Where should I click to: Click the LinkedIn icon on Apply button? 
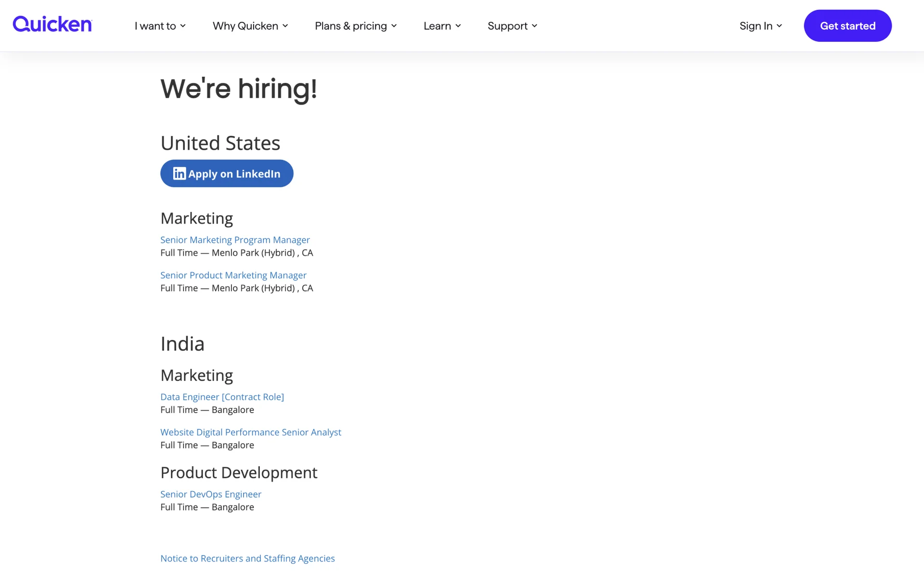coord(179,173)
